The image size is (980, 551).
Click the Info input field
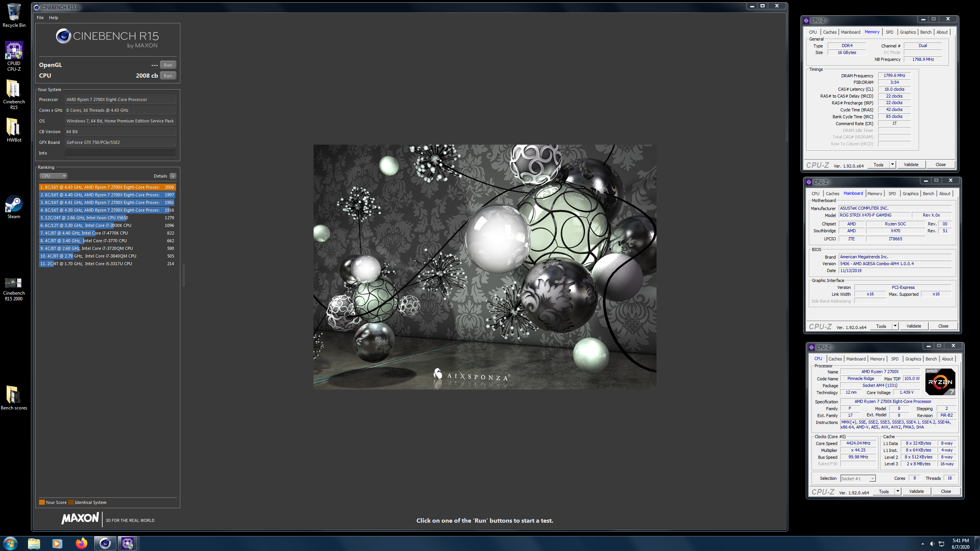tap(120, 153)
